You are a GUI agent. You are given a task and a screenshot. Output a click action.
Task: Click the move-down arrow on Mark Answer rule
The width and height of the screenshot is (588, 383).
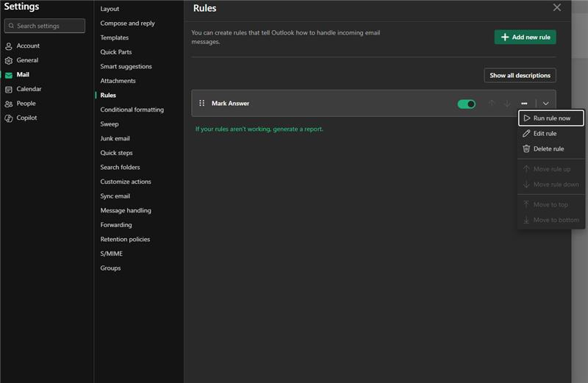click(507, 103)
